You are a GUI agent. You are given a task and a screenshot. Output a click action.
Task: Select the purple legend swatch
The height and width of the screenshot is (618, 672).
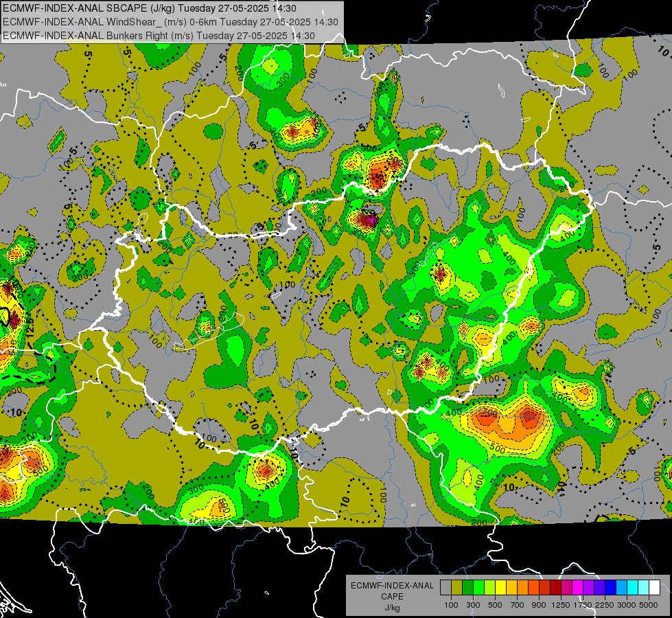[588, 588]
